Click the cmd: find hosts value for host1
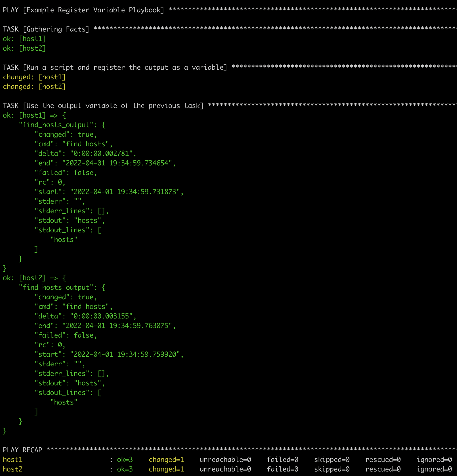 tap(73, 144)
